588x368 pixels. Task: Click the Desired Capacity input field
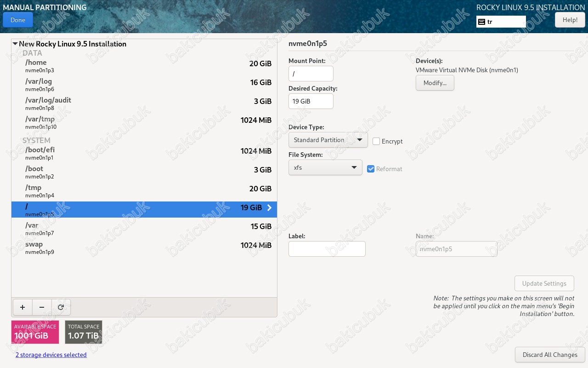[311, 101]
